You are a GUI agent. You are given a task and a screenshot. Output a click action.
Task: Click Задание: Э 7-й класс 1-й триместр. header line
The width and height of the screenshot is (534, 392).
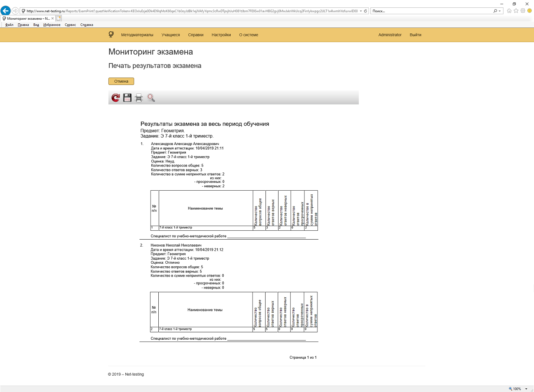(177, 136)
